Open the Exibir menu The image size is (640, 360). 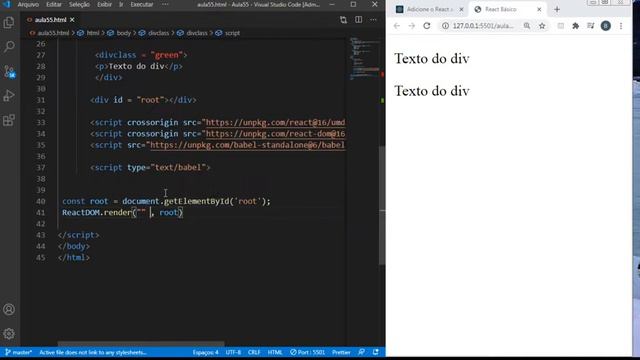[104, 4]
